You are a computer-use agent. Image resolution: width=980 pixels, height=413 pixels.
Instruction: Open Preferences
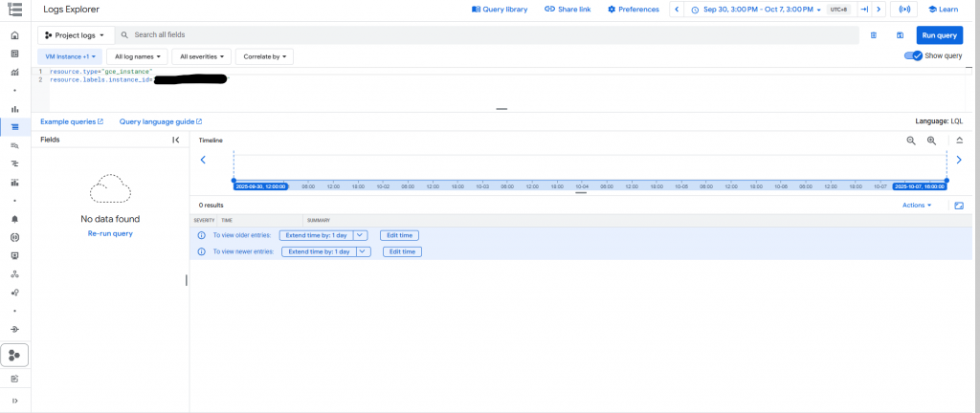click(634, 10)
